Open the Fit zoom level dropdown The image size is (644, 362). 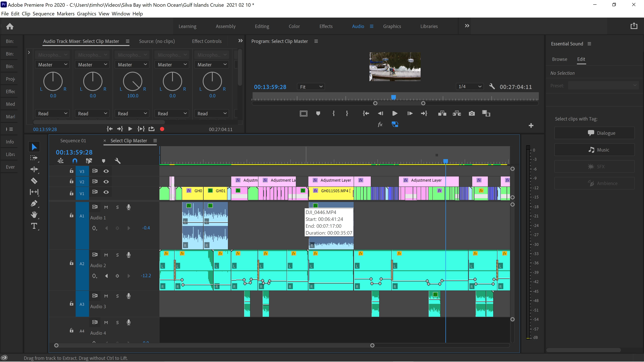click(311, 87)
